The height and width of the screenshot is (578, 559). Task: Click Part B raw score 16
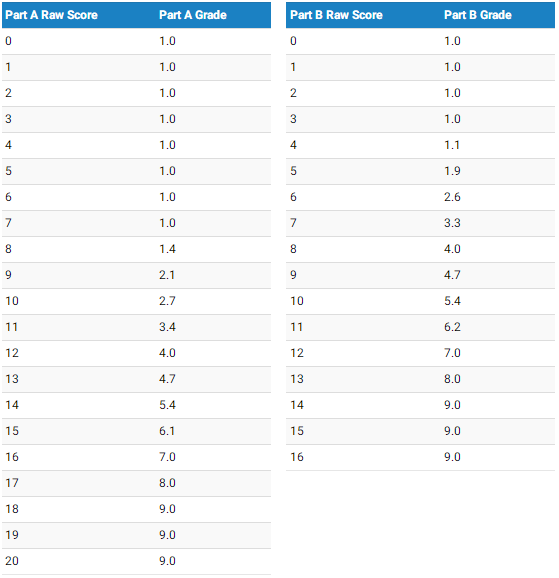(297, 457)
